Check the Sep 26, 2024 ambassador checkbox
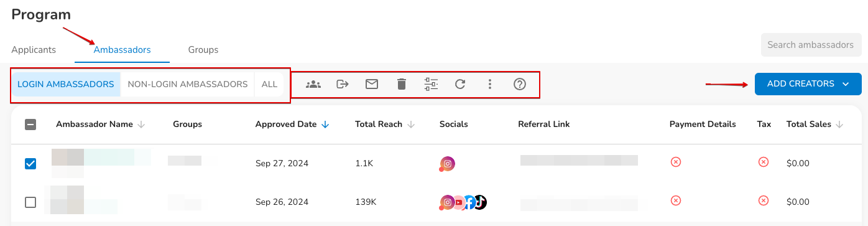The width and height of the screenshot is (868, 226). point(30,202)
